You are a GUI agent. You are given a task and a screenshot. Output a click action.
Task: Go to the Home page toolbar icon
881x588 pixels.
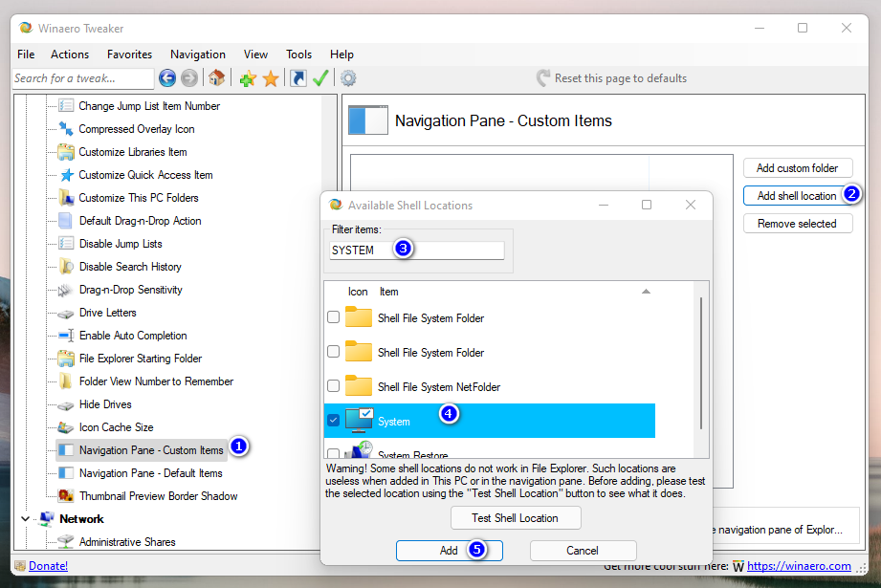point(217,78)
